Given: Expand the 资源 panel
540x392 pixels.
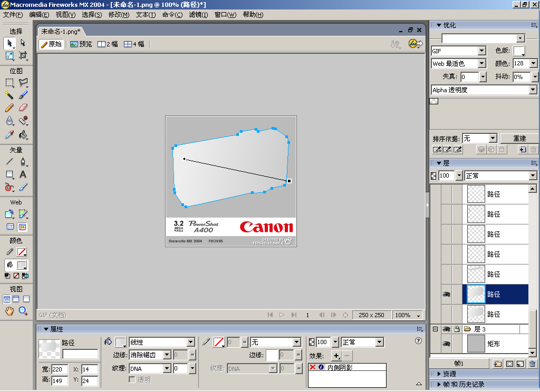Looking at the screenshot, I should pos(439,374).
